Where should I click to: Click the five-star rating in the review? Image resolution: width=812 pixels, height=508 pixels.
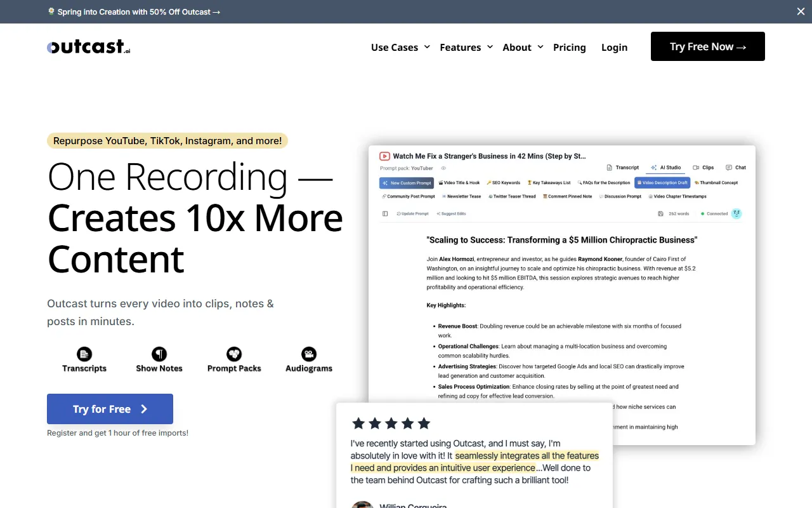click(x=391, y=424)
